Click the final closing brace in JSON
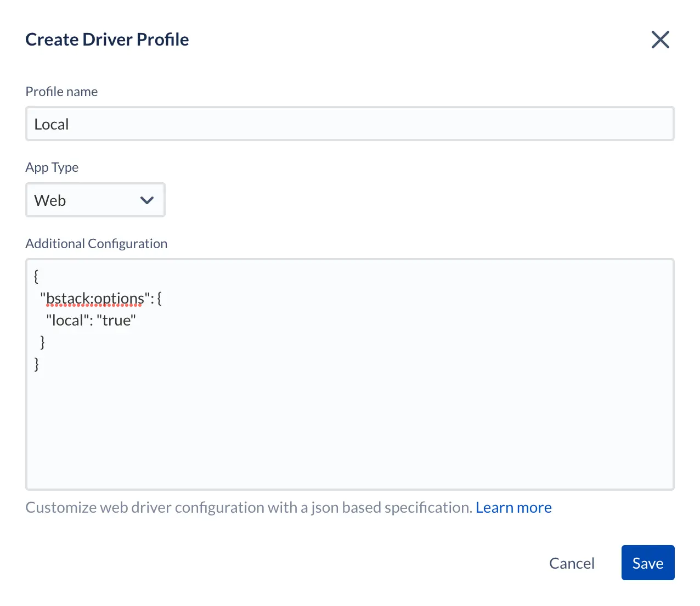The image size is (700, 606). (37, 364)
